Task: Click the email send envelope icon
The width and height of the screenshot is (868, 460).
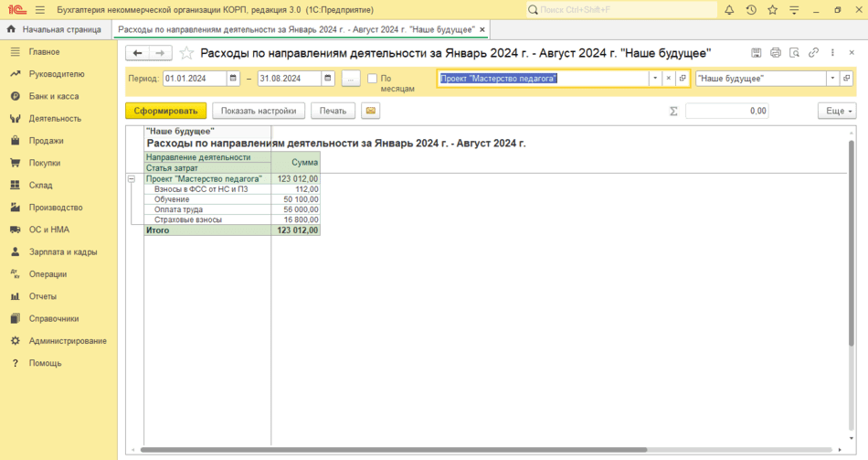Action: click(370, 111)
